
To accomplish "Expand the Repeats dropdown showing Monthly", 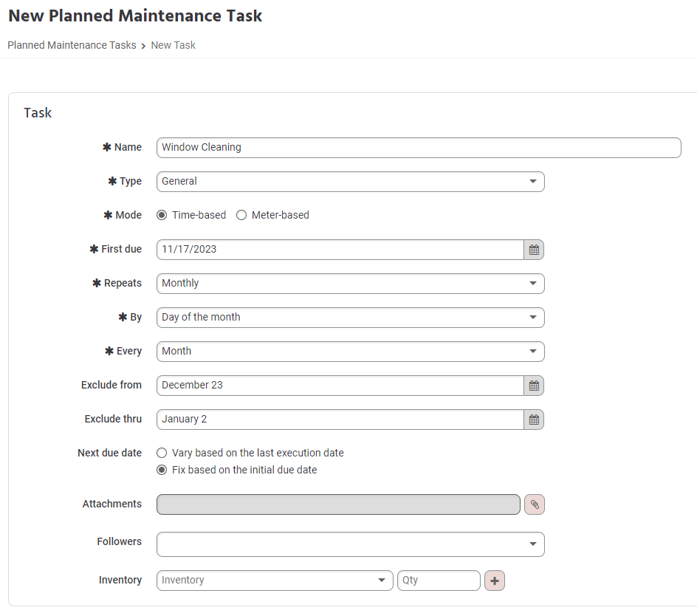I will [x=350, y=284].
